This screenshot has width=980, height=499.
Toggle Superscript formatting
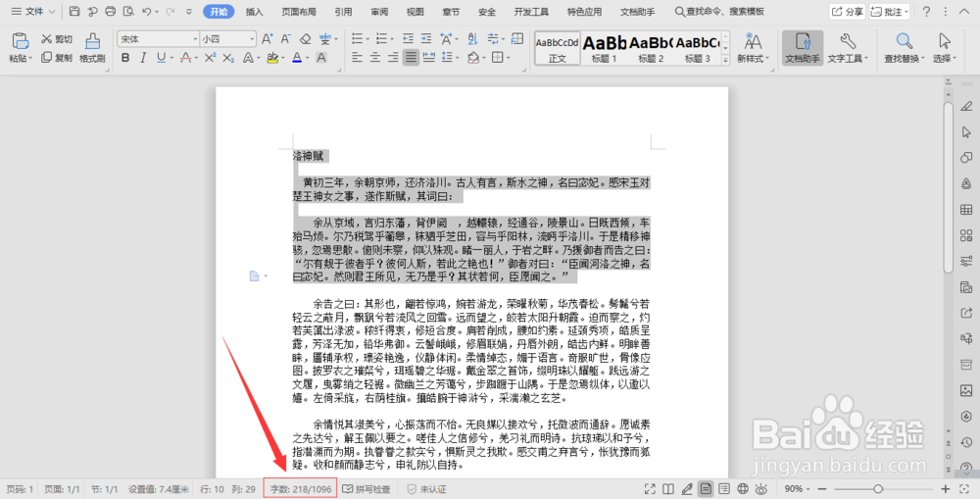coord(210,58)
